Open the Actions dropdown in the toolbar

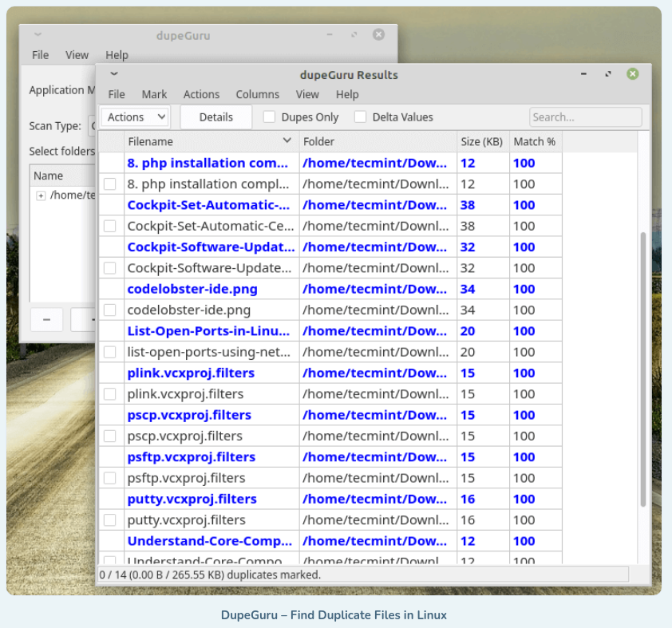click(x=135, y=117)
